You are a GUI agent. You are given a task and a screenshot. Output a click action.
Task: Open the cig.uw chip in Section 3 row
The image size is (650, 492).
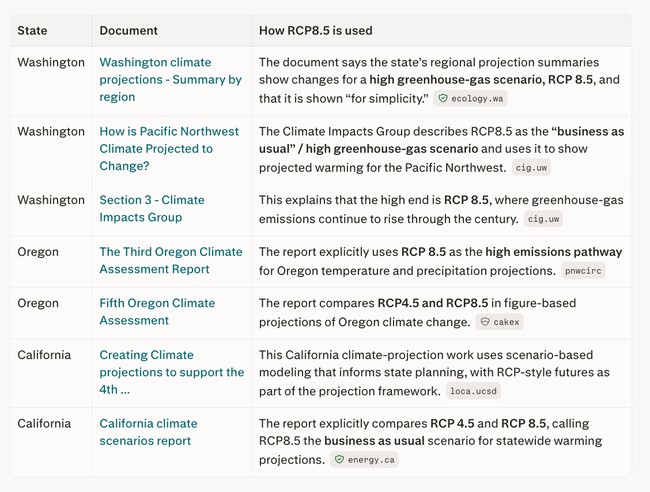point(543,219)
